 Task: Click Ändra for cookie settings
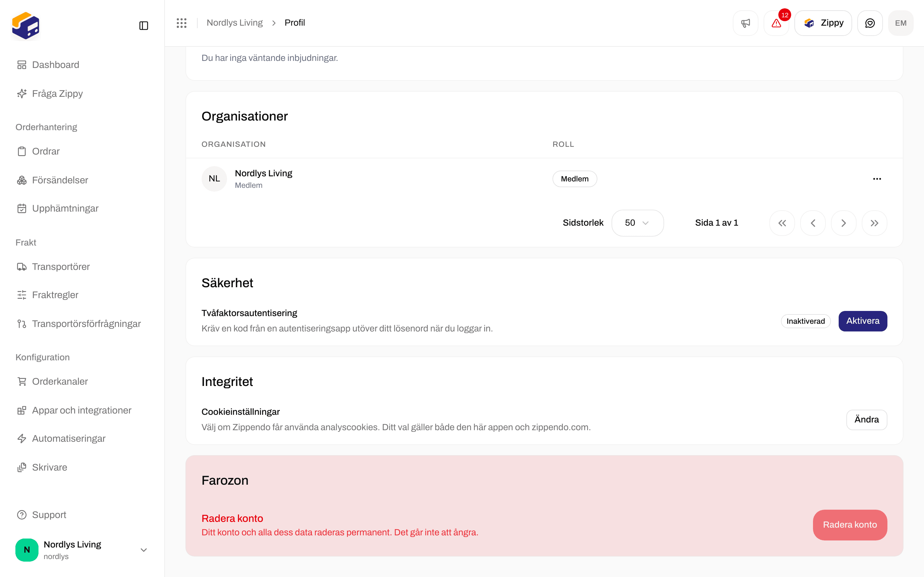pos(866,419)
